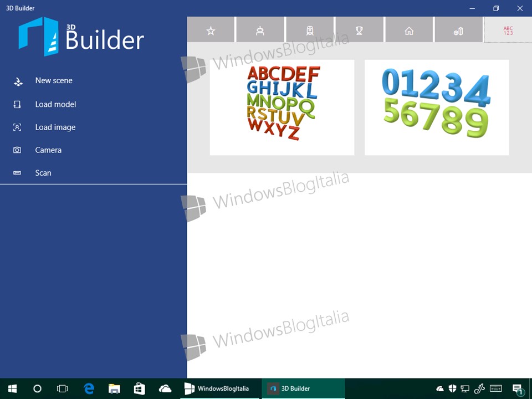Launch Microsoft Edge from the taskbar
This screenshot has height=399, width=532.
tap(89, 388)
